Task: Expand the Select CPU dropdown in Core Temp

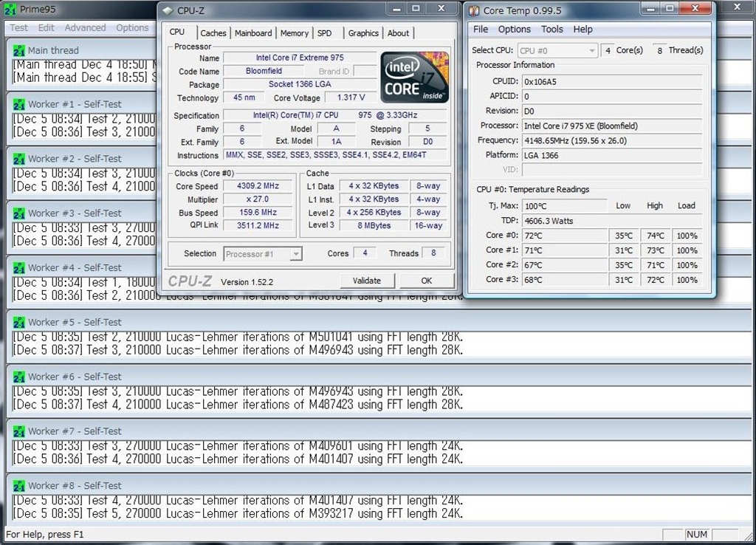Action: pos(557,51)
